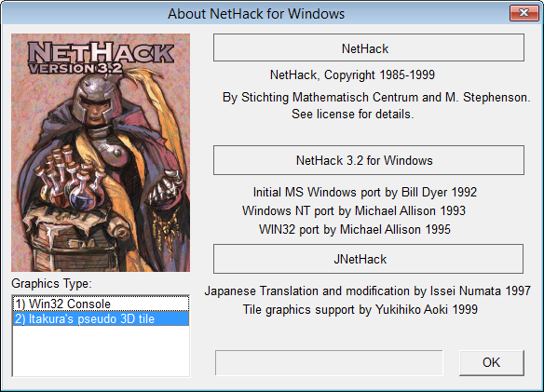Click "By Stichting Mathematisch Centrum" line
Viewport: 544px width, 392px height.
point(376,98)
